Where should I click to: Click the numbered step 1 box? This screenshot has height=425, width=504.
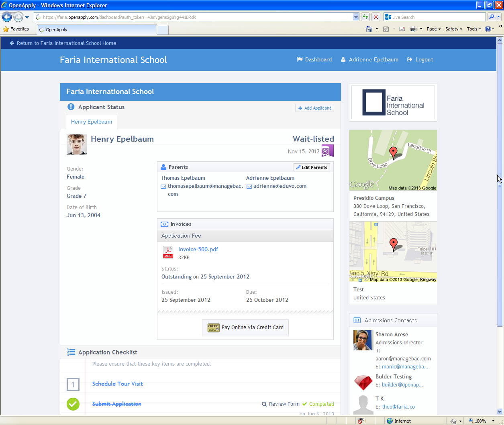(x=73, y=384)
